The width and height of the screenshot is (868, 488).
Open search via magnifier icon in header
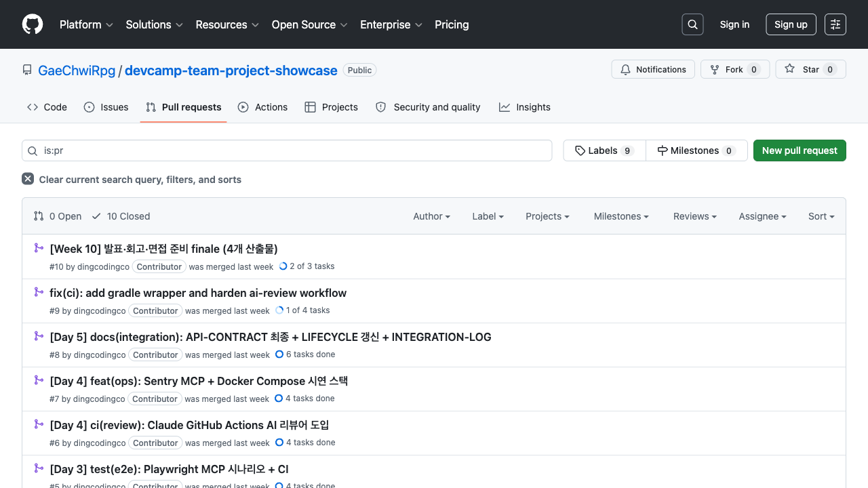click(x=692, y=24)
